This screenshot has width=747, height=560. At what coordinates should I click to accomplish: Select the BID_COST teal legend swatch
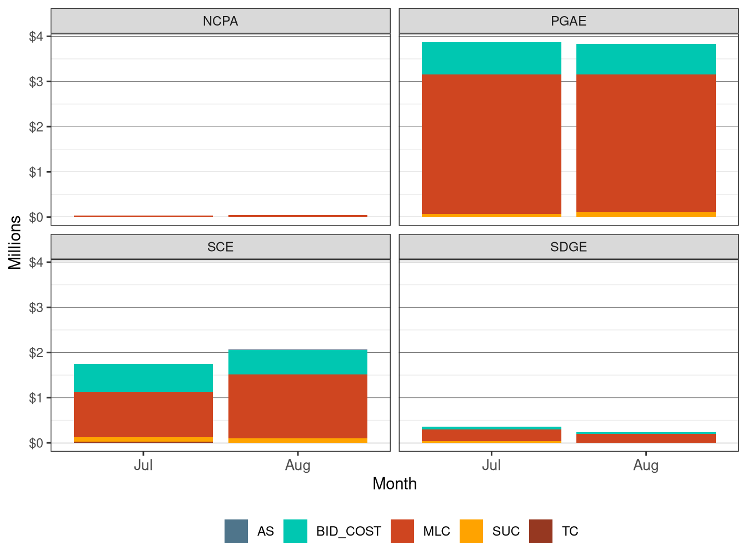click(x=295, y=531)
